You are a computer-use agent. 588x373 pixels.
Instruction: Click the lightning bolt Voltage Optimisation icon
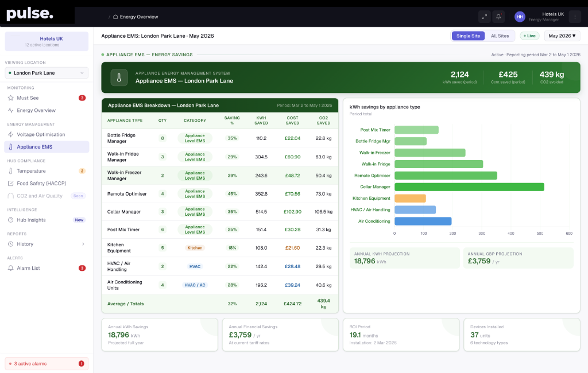point(10,134)
